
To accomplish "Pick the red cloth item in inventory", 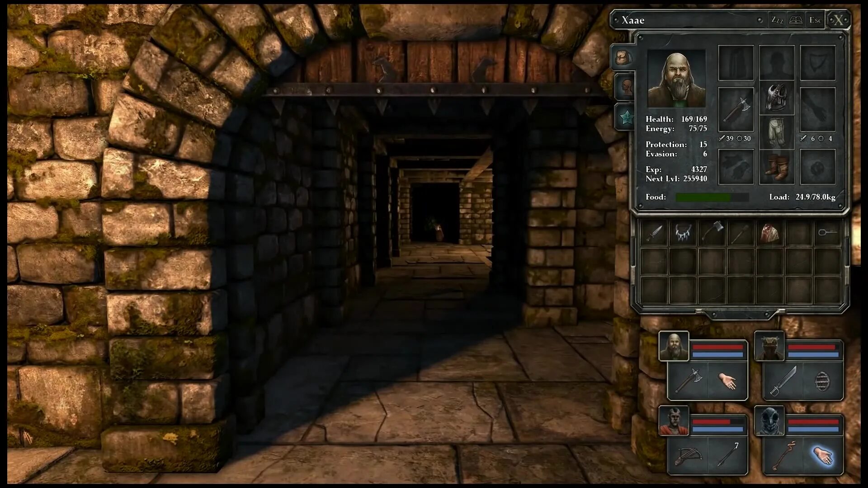I will click(769, 233).
